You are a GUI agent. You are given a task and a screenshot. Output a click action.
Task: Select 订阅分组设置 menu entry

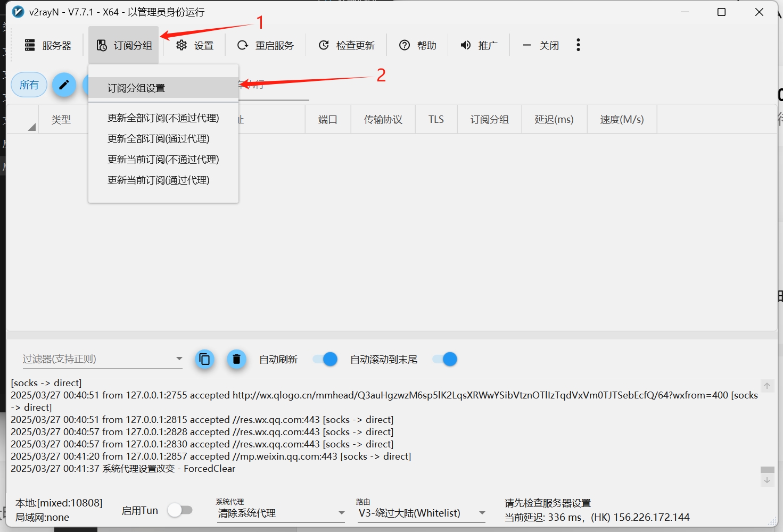pyautogui.click(x=163, y=88)
